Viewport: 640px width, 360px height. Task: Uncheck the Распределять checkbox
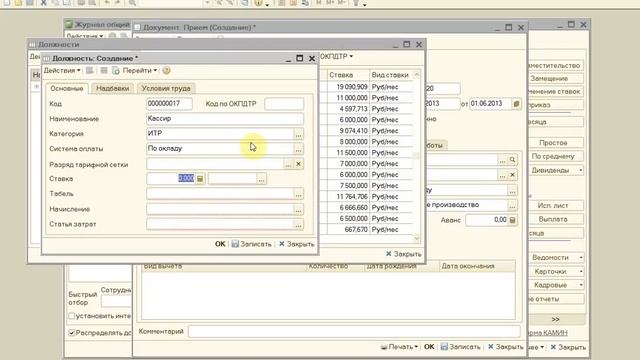[x=72, y=333]
